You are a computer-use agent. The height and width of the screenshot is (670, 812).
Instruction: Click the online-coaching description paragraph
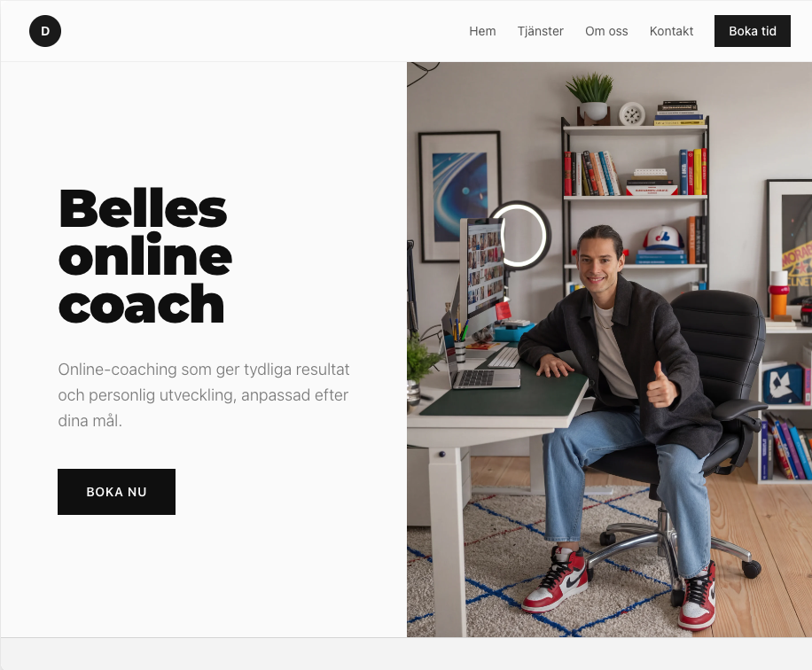pyautogui.click(x=204, y=395)
